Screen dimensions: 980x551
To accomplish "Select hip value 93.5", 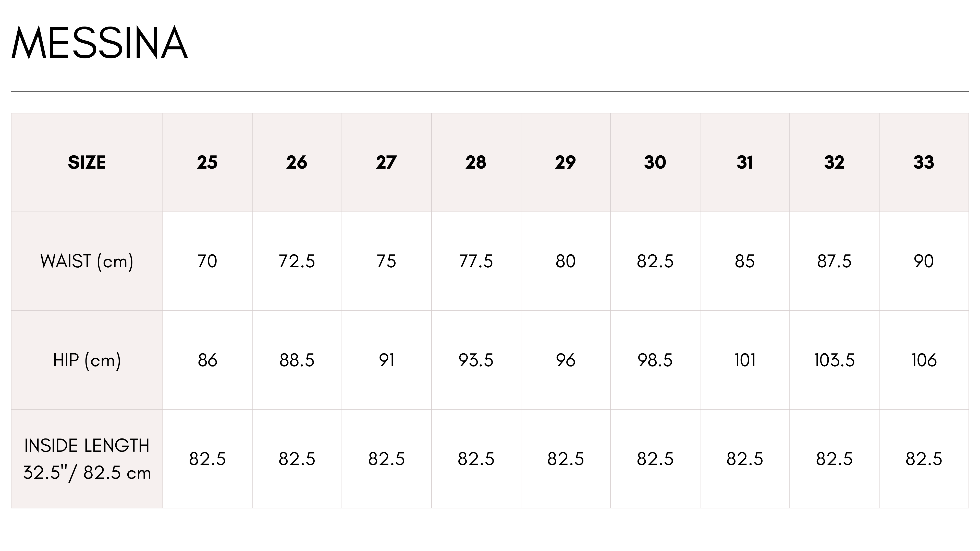I will pyautogui.click(x=476, y=360).
